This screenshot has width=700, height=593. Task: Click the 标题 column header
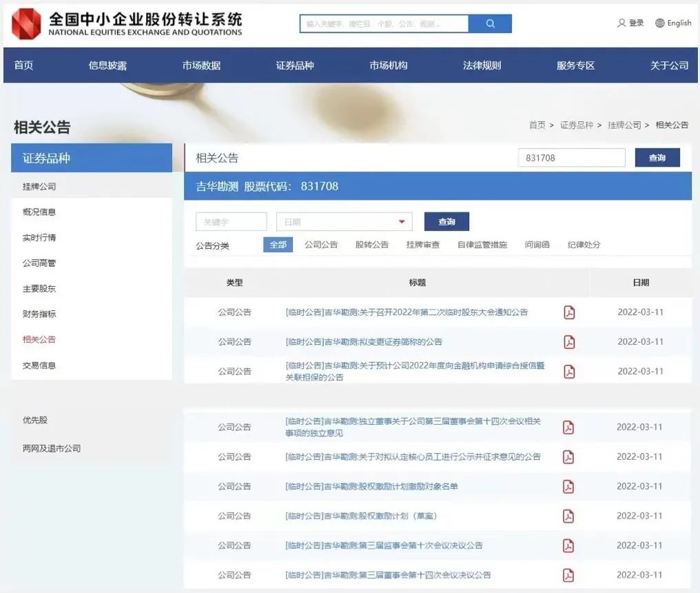pyautogui.click(x=418, y=283)
